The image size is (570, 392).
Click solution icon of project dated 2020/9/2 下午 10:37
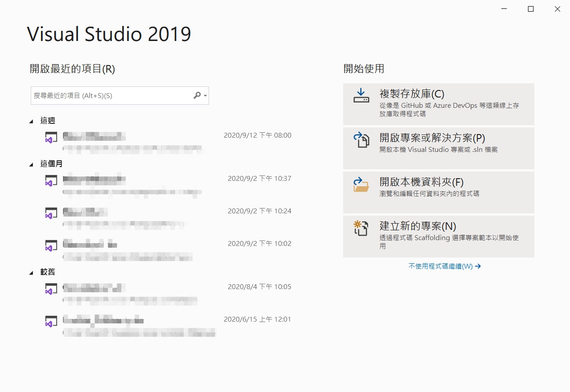pos(51,181)
